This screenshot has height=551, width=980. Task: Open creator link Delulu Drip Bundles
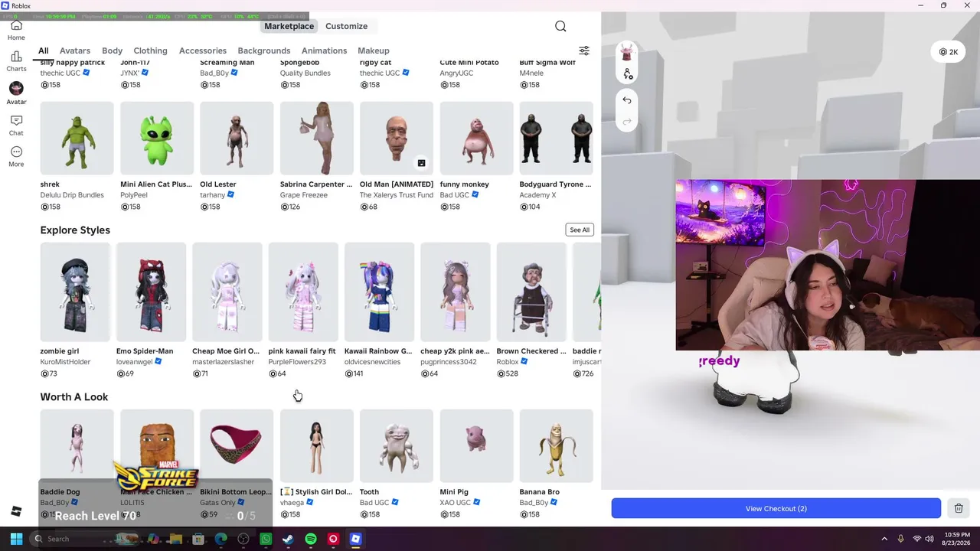72,195
